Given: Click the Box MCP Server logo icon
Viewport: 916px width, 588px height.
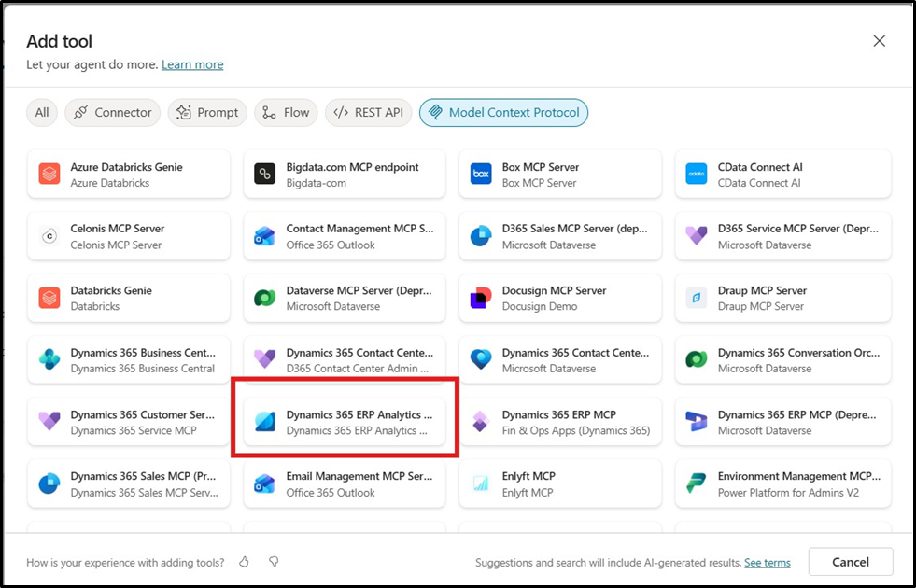Looking at the screenshot, I should point(481,174).
